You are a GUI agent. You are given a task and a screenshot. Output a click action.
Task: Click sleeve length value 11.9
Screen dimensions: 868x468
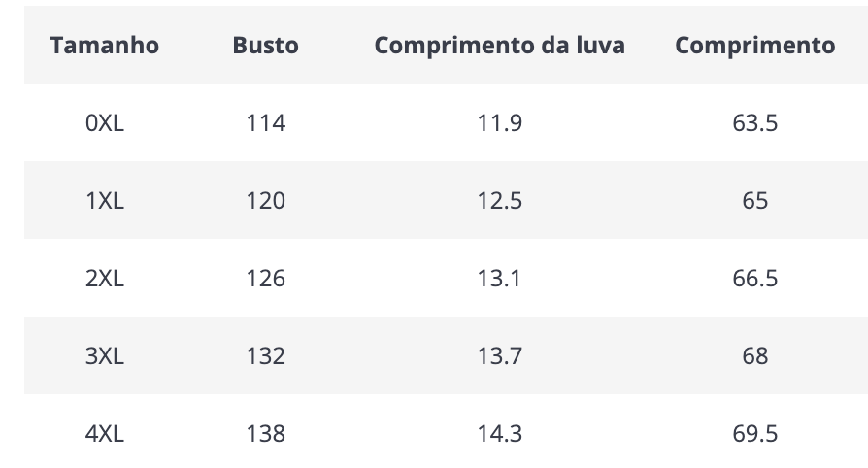click(500, 123)
